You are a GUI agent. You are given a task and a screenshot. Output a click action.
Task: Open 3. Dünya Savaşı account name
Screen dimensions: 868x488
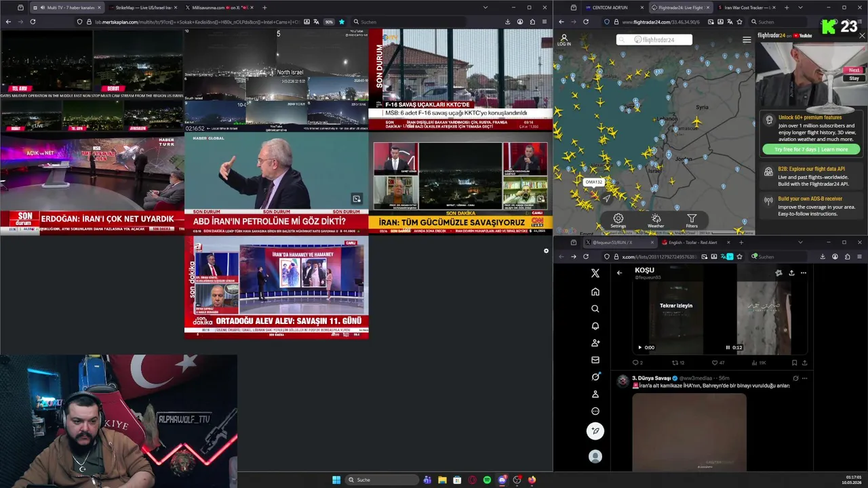pos(651,378)
